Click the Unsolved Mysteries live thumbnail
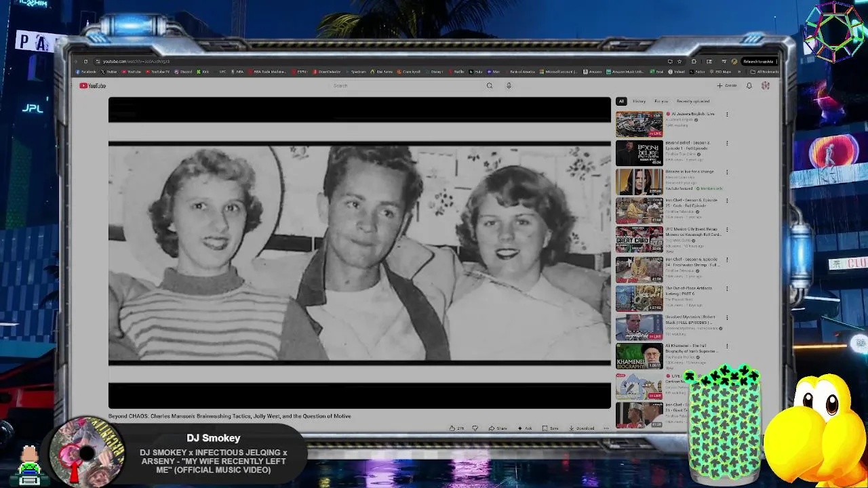Image resolution: width=868 pixels, height=488 pixels. 639,327
